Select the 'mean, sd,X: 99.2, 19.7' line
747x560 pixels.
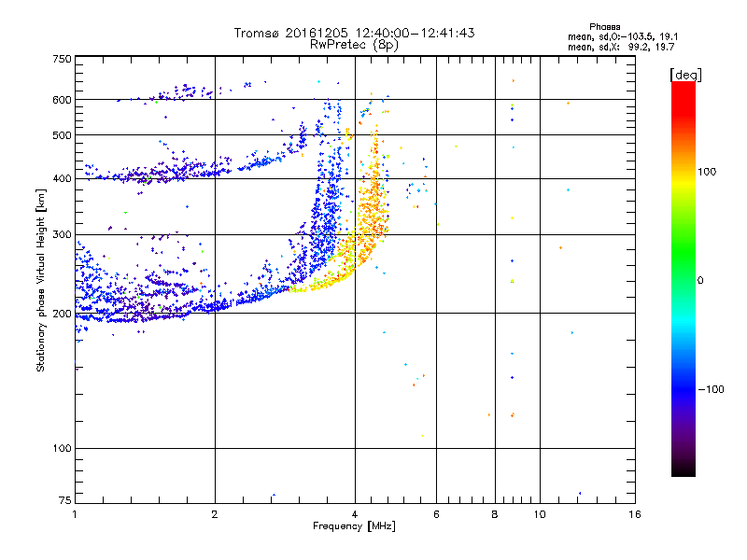[621, 47]
